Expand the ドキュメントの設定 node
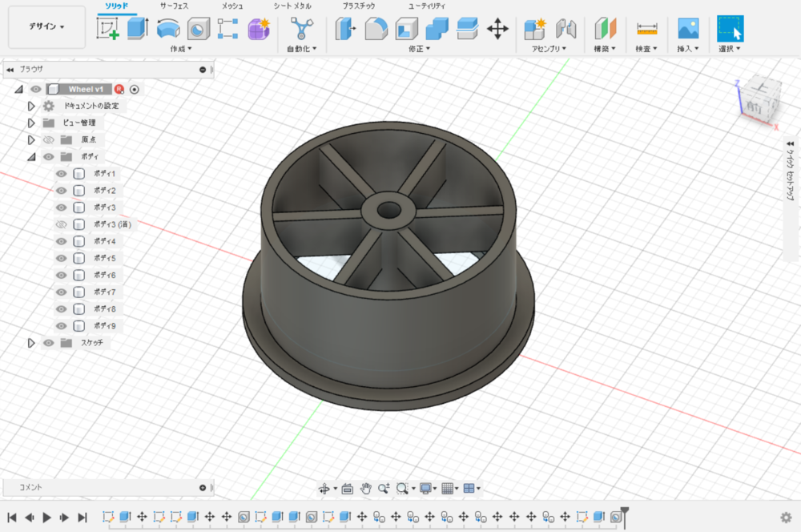The width and height of the screenshot is (801, 532). coord(31,106)
